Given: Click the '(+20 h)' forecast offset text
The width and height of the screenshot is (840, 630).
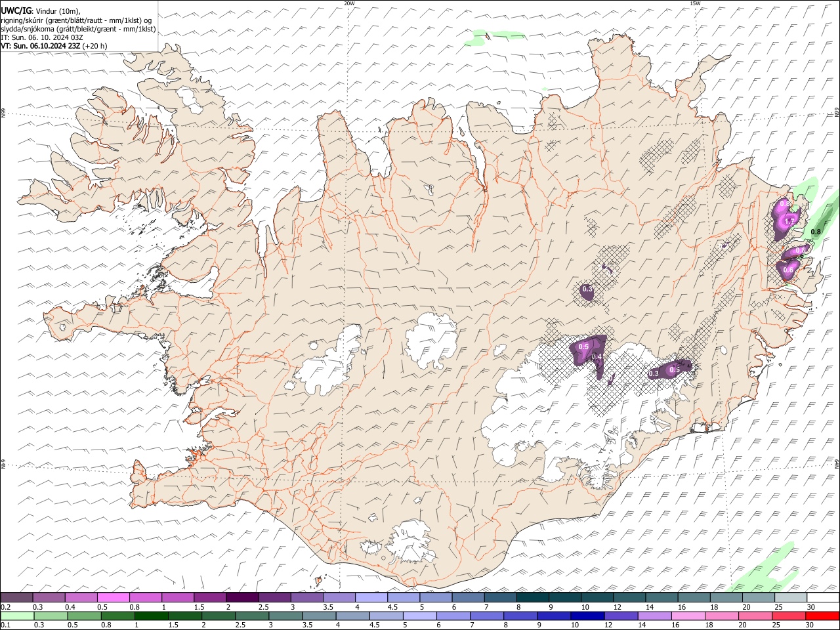Looking at the screenshot, I should click(95, 46).
